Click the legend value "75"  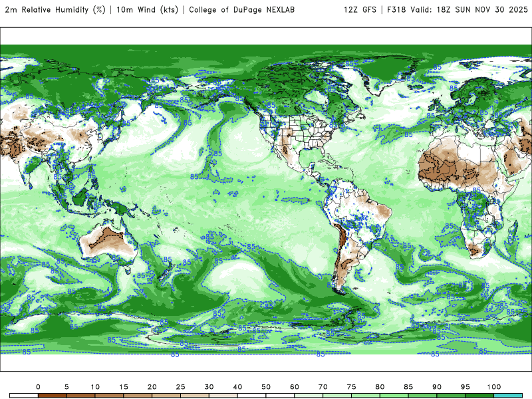click(x=352, y=387)
